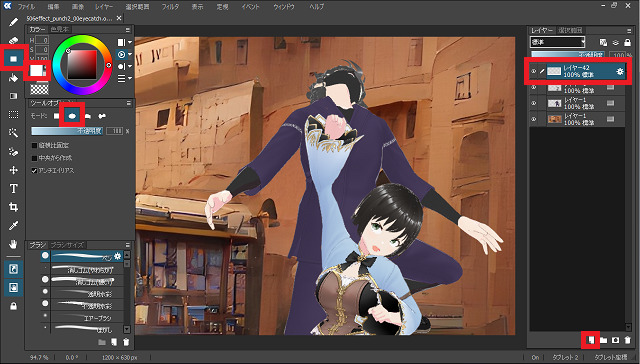
Task: Select the Text tool
Action: coord(13,189)
